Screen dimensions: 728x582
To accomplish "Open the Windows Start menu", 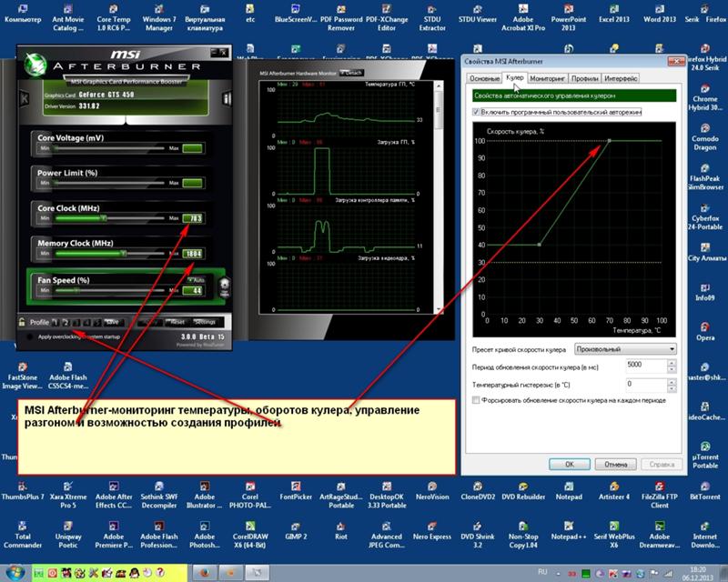I will click(15, 573).
